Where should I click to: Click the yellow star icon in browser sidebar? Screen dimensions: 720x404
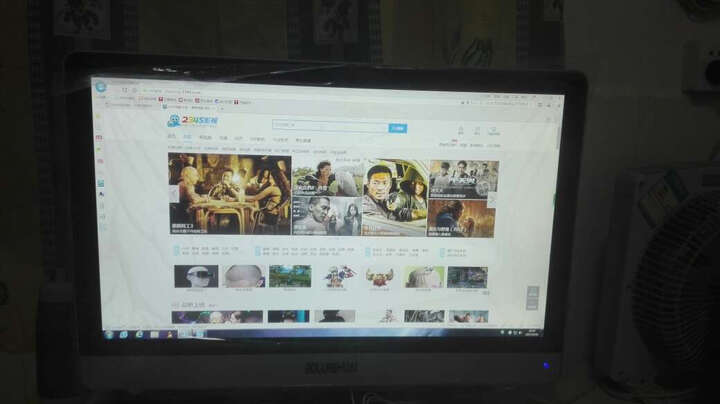pos(99,117)
